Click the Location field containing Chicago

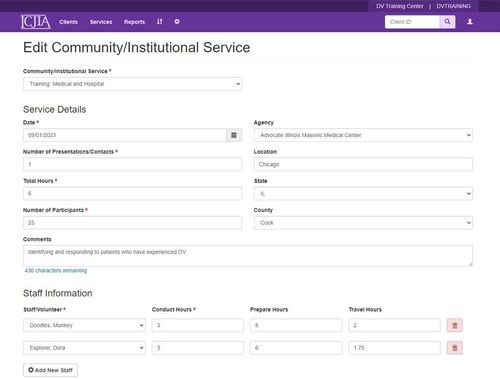[363, 164]
